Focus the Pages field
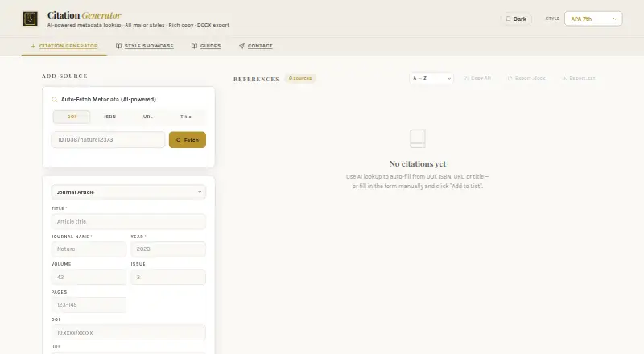644x354 pixels. pos(89,305)
